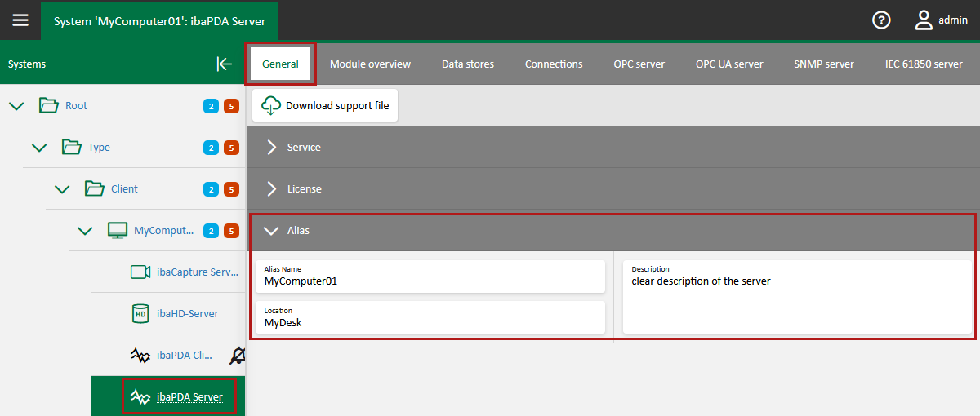Click the Type folder icon
This screenshot has width=980, height=416.
(72, 147)
